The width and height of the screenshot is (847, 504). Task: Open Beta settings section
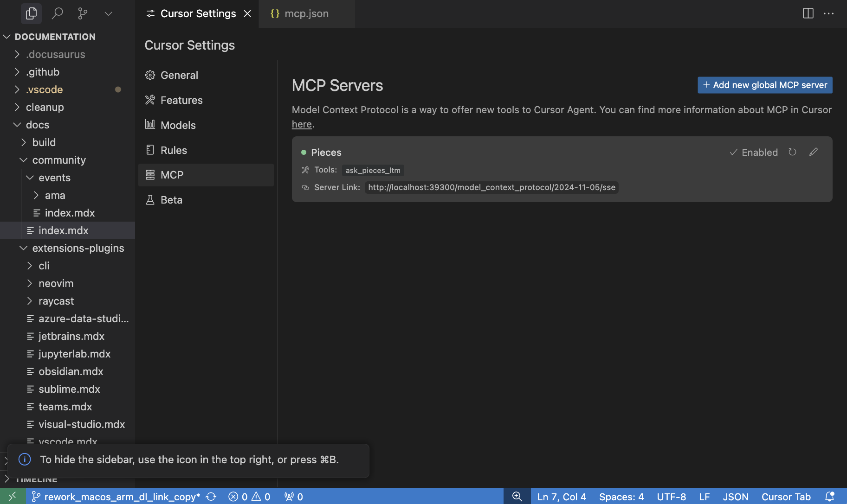pyautogui.click(x=206, y=200)
